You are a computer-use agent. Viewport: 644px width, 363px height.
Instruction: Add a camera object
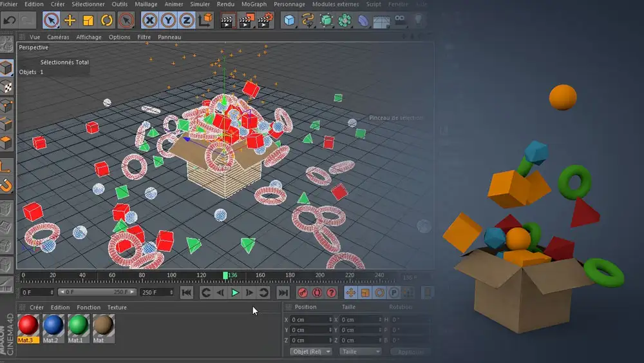400,20
